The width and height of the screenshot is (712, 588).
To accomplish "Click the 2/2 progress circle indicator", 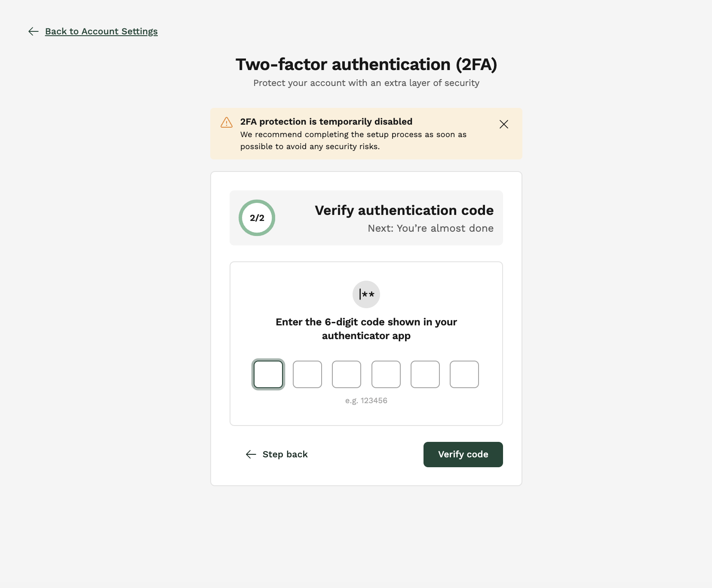I will [x=257, y=218].
